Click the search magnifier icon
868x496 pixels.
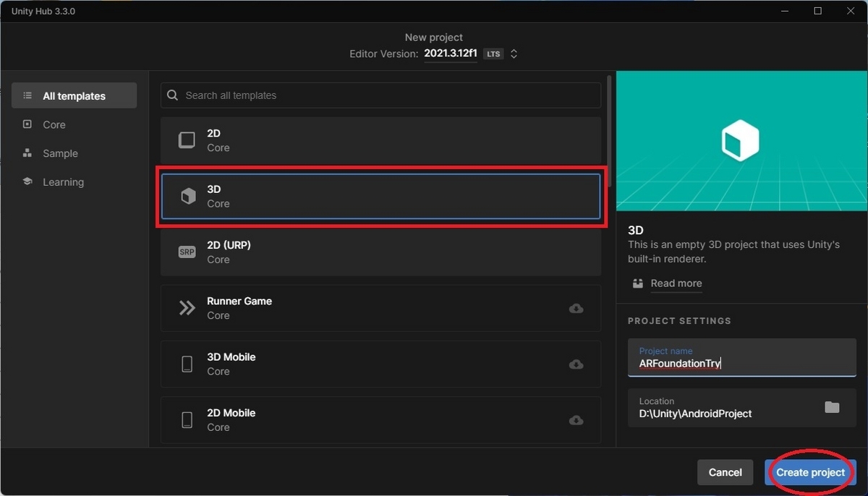(x=172, y=95)
